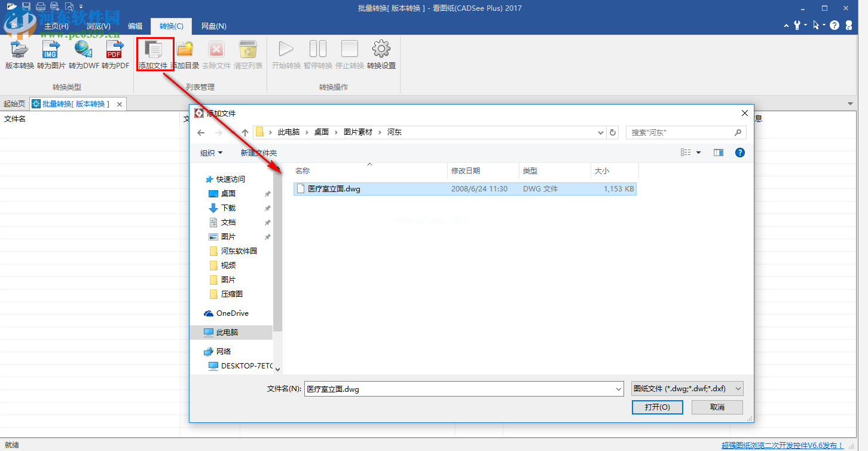Click 停止转换 stop icon
868x451 pixels.
pos(349,49)
